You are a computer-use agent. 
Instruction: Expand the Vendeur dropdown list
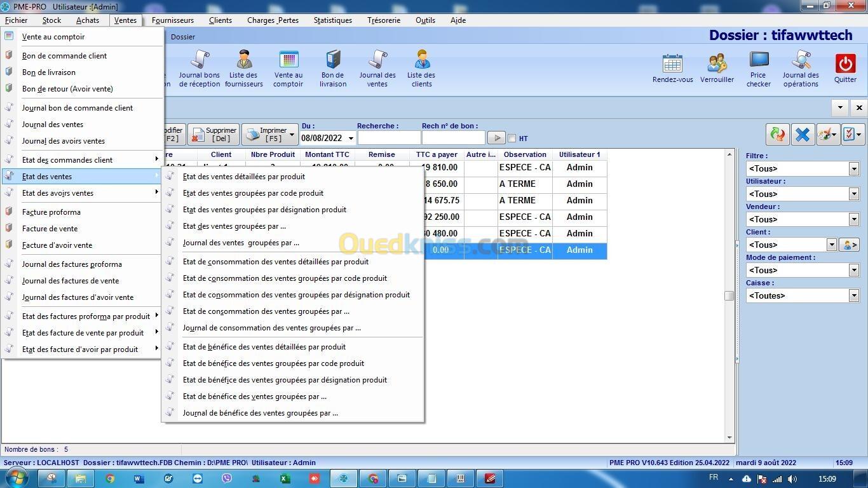[853, 219]
